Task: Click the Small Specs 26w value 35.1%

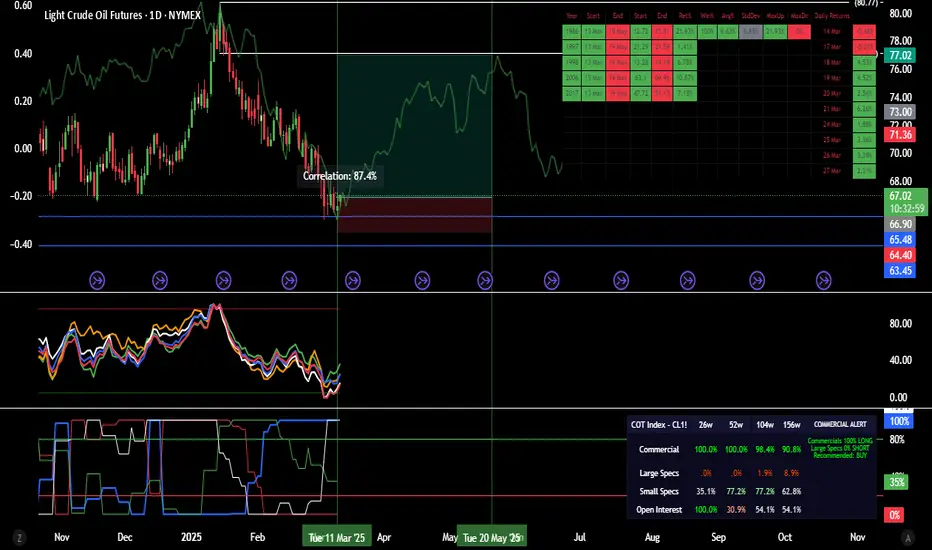Action: (706, 492)
